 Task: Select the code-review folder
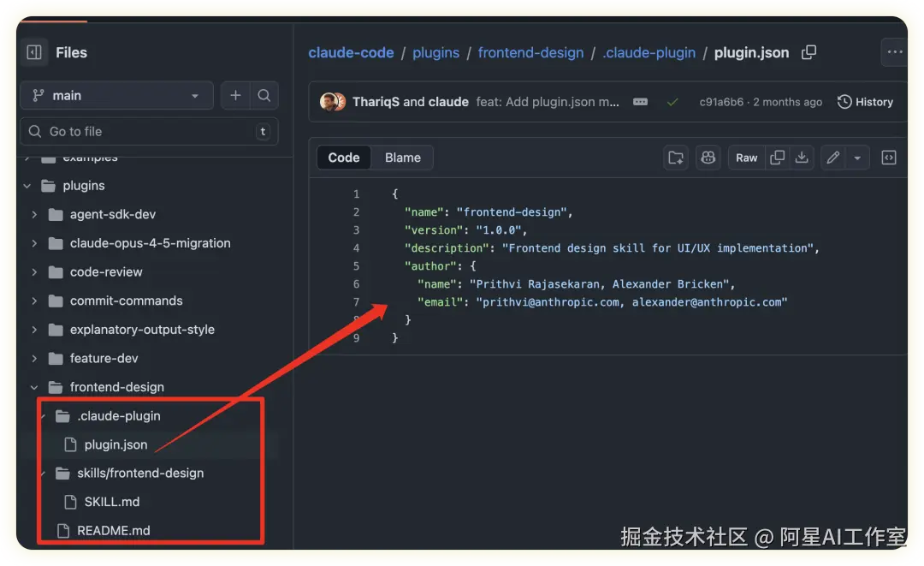(x=106, y=272)
